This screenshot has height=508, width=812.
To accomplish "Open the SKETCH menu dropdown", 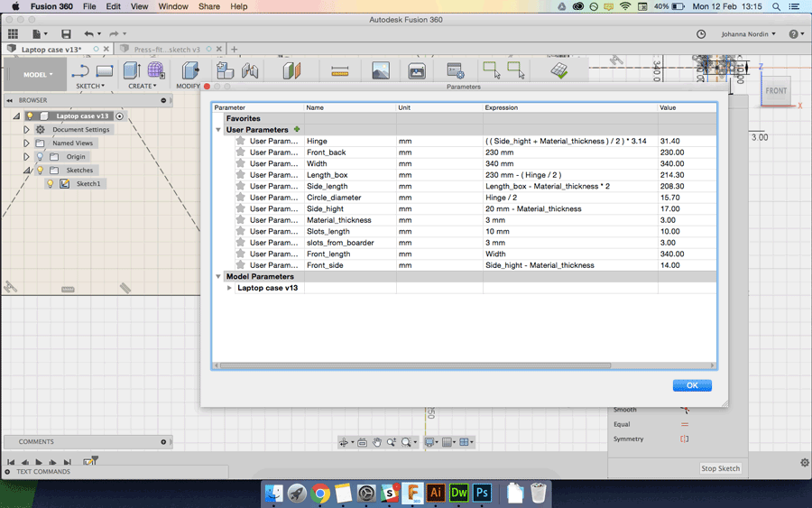I will pyautogui.click(x=90, y=86).
